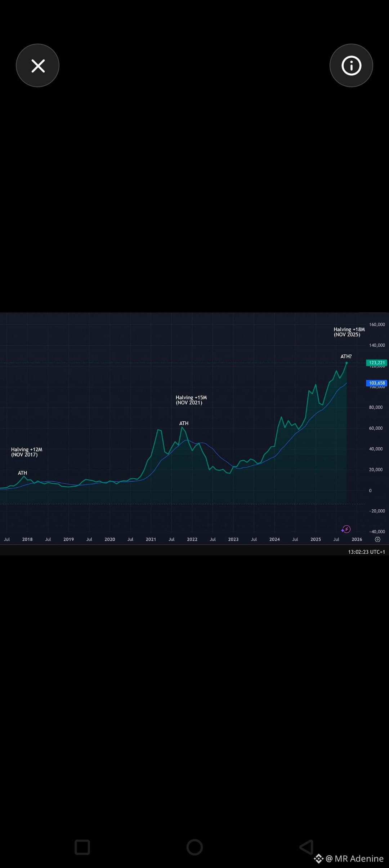Viewport: 389px width, 868px height.
Task: Select the 'Halving +18M (NOV 2025)' annotation
Action: tap(349, 332)
